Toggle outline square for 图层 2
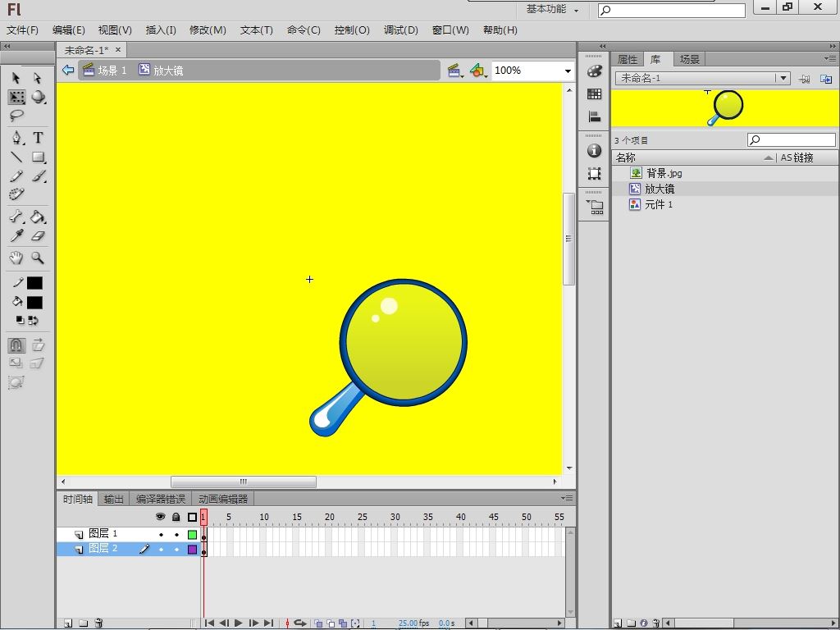Image resolution: width=840 pixels, height=630 pixels. click(192, 550)
